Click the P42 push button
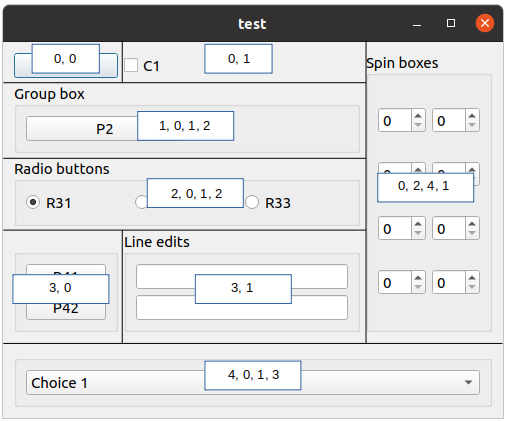Image resolution: width=508 pixels, height=421 pixels. [66, 311]
